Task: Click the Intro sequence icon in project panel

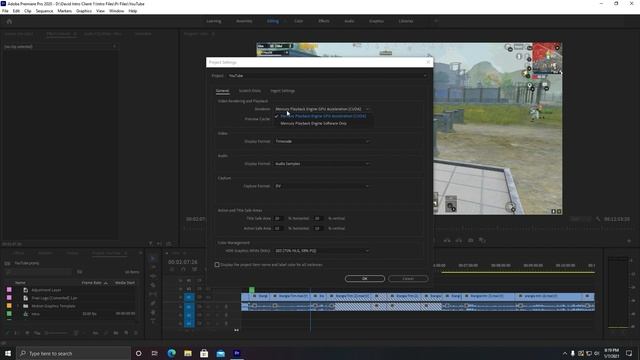Action: (26, 314)
